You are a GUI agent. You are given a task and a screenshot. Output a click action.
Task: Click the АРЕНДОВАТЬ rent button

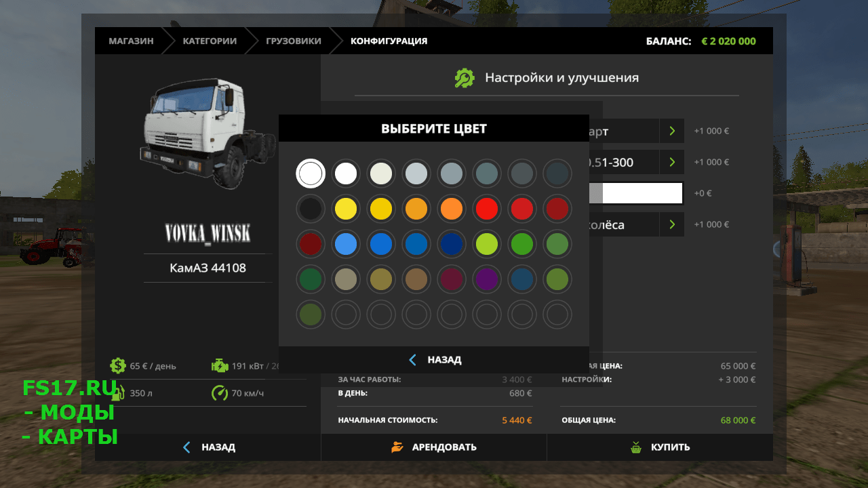coord(434,447)
